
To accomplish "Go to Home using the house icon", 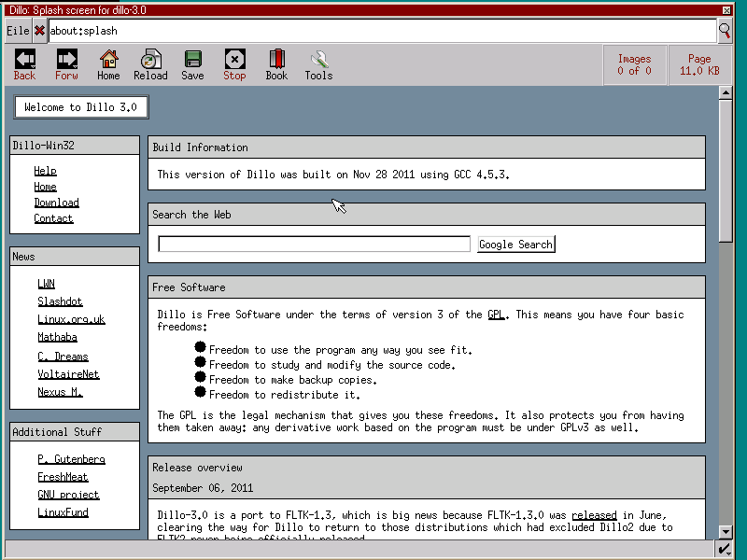I will click(x=108, y=60).
